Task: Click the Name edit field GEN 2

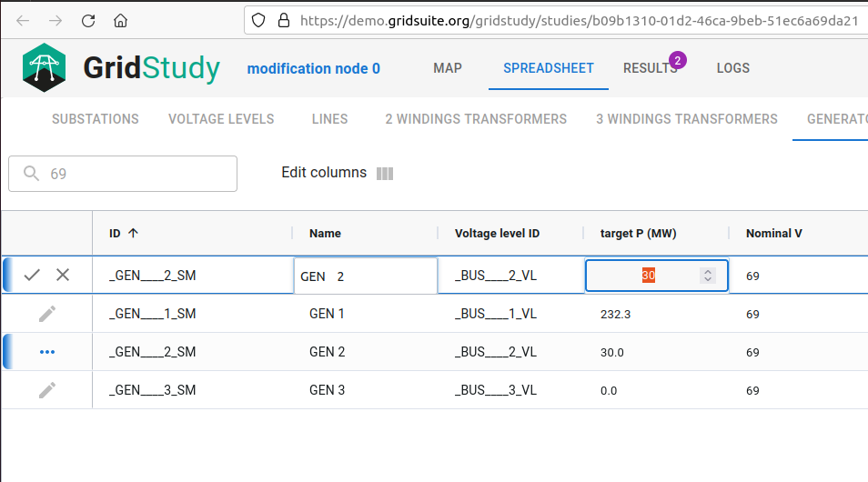Action: coord(366,276)
